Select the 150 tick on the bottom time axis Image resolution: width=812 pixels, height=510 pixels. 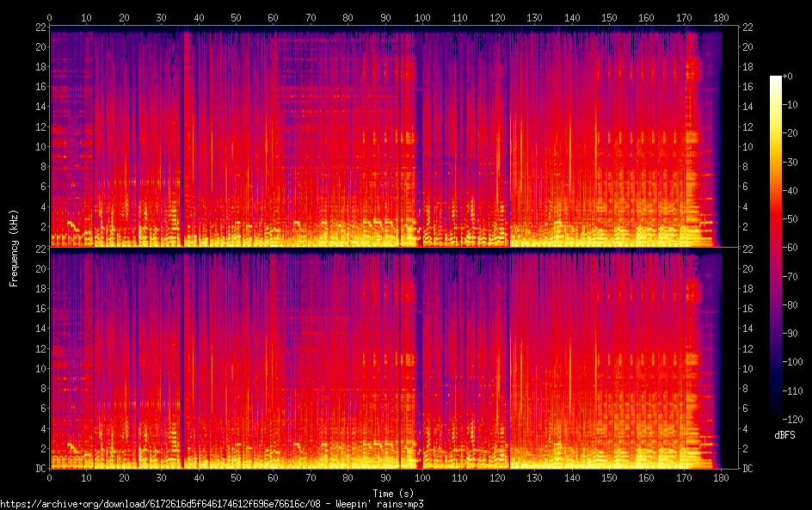click(x=609, y=477)
